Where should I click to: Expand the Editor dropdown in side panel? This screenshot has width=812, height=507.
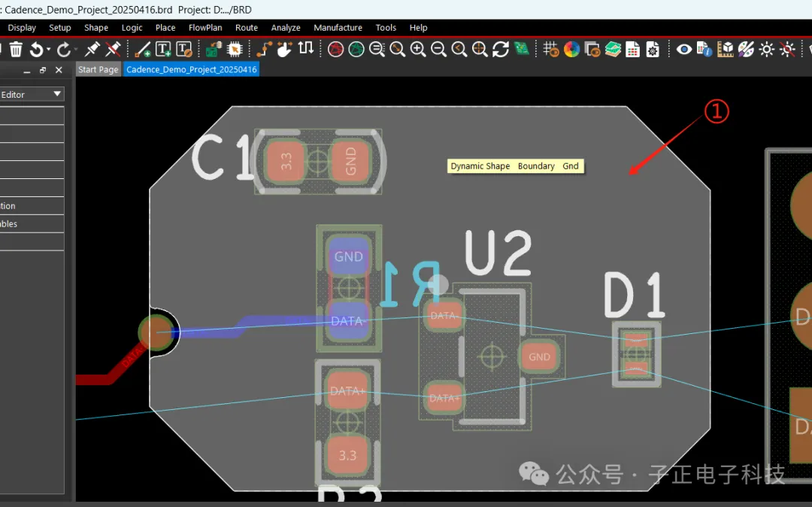point(57,94)
